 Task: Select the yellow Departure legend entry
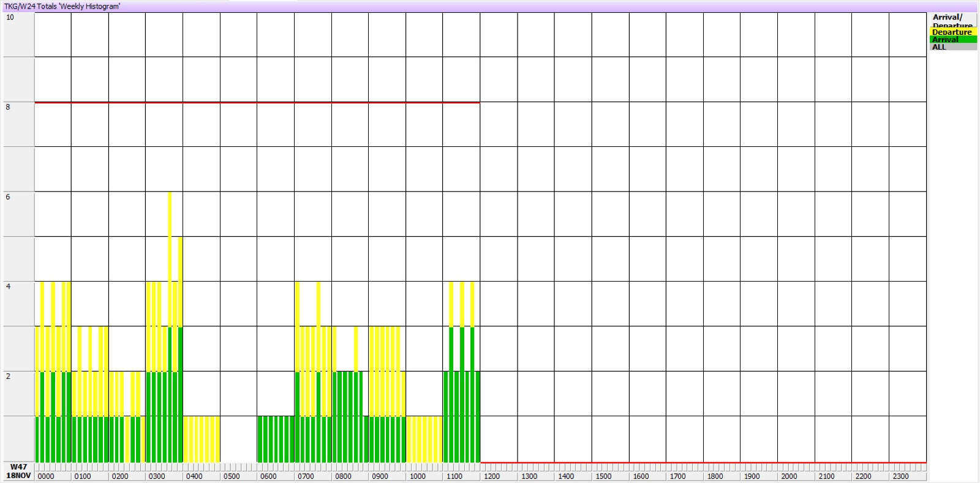click(x=952, y=32)
